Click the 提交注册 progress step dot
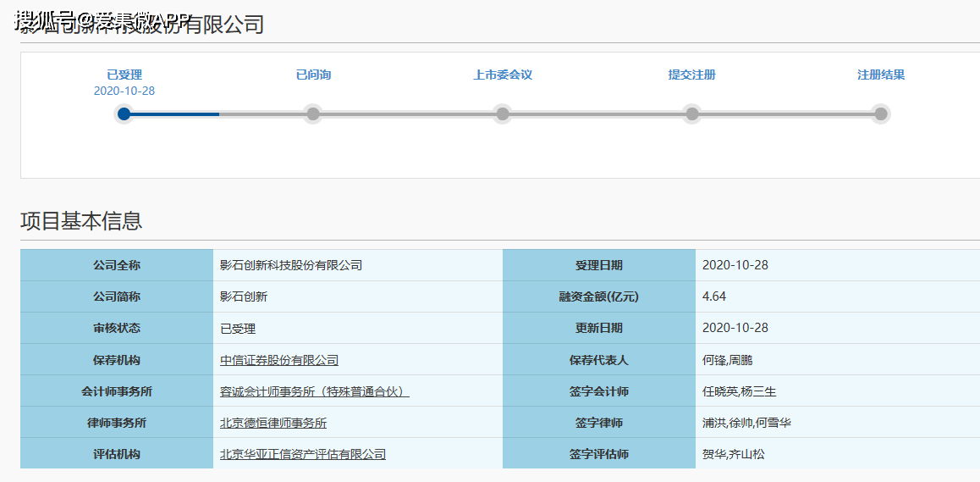The width and height of the screenshot is (980, 482). tap(692, 114)
